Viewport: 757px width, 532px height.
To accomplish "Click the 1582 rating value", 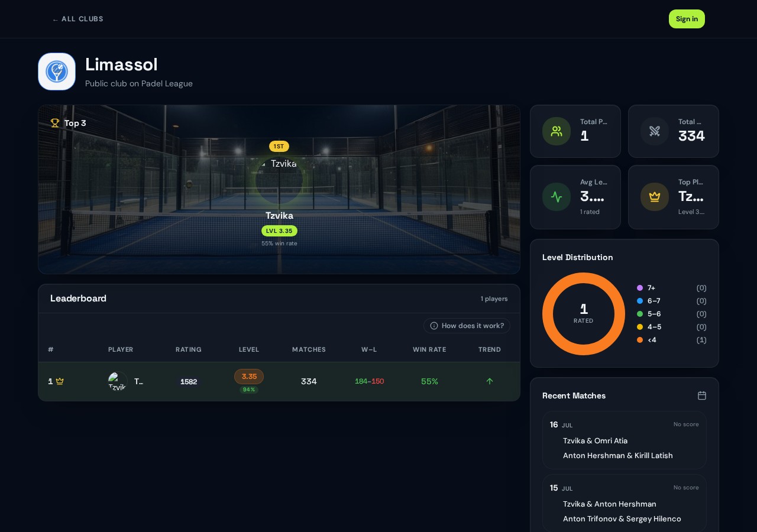I will [189, 382].
